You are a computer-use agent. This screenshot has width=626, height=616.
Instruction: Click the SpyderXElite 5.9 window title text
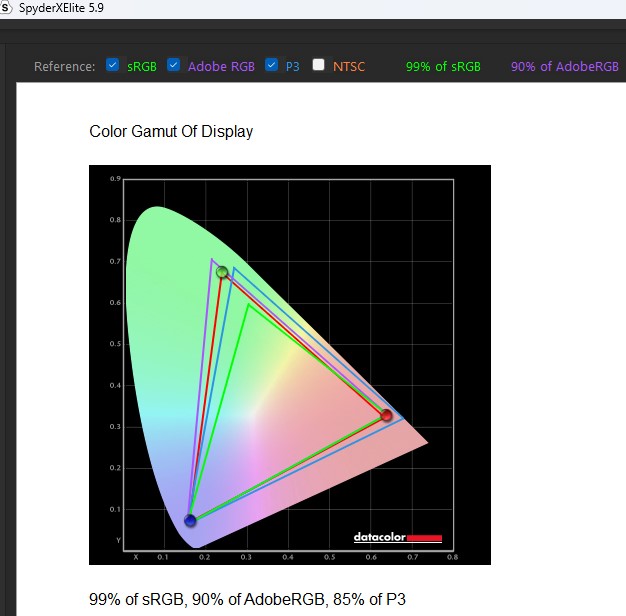click(x=61, y=8)
